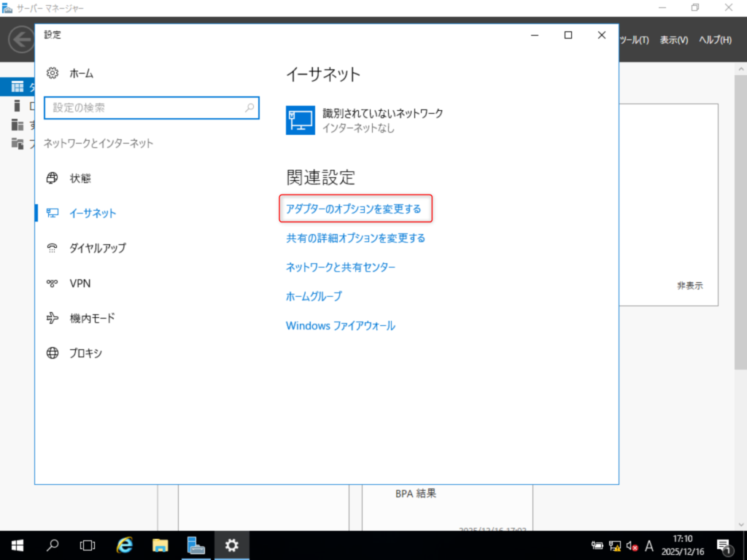This screenshot has width=747, height=560.
Task: Select the Status globe icon in sidebar
Action: point(52,178)
